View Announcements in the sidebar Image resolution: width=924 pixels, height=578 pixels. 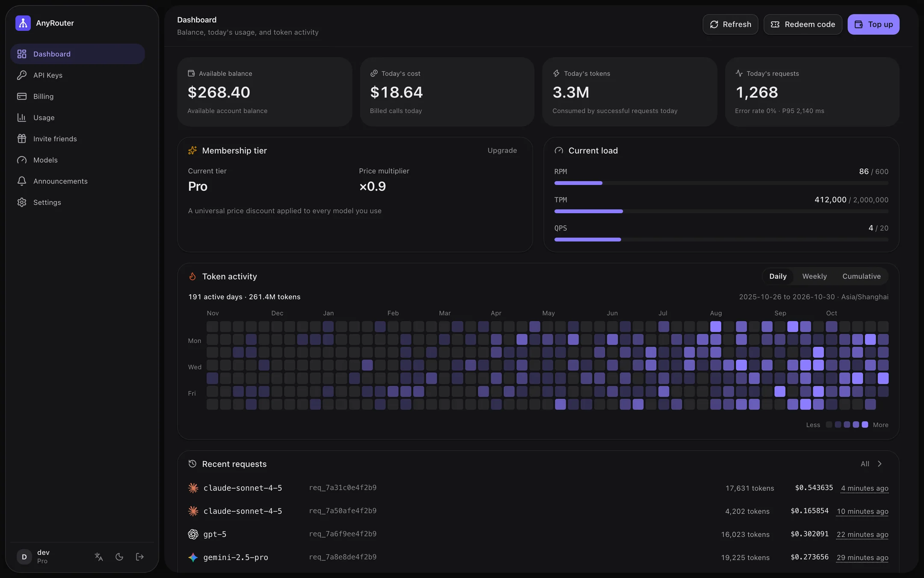[x=77, y=181]
